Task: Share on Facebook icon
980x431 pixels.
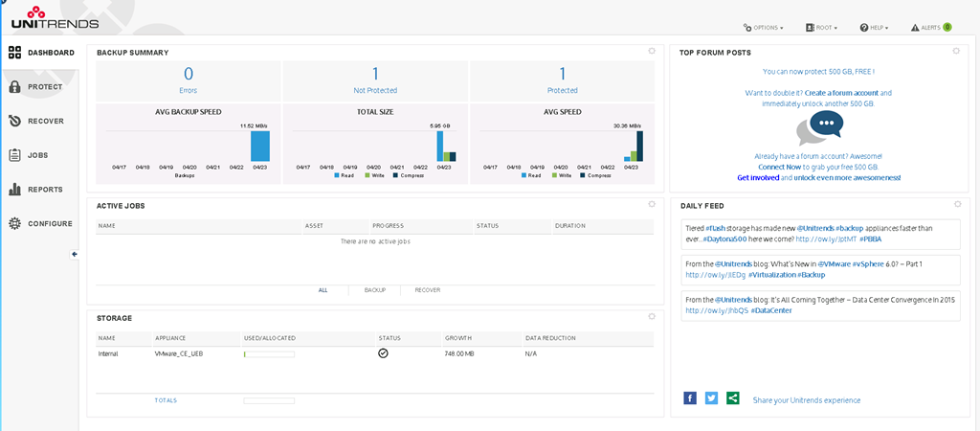Action: click(x=690, y=397)
